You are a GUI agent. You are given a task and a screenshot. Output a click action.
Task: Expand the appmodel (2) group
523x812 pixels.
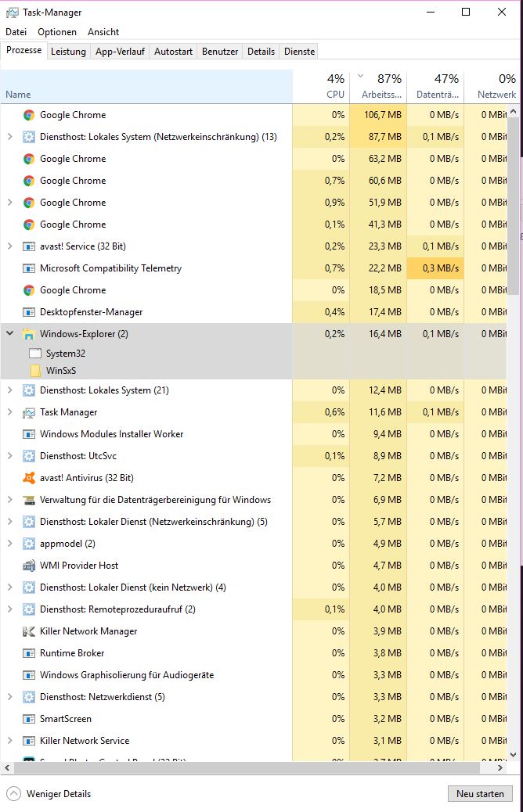(x=9, y=543)
